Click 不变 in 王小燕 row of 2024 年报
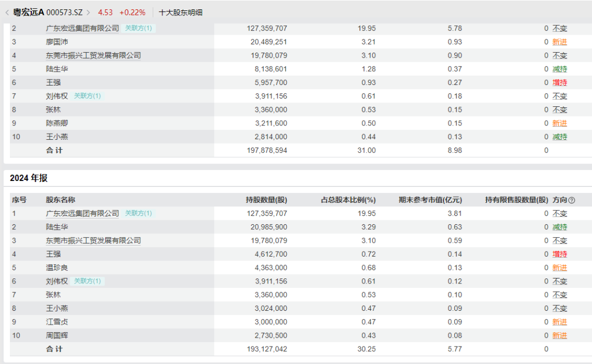Viewport: 592px width, 364px height. 560,309
